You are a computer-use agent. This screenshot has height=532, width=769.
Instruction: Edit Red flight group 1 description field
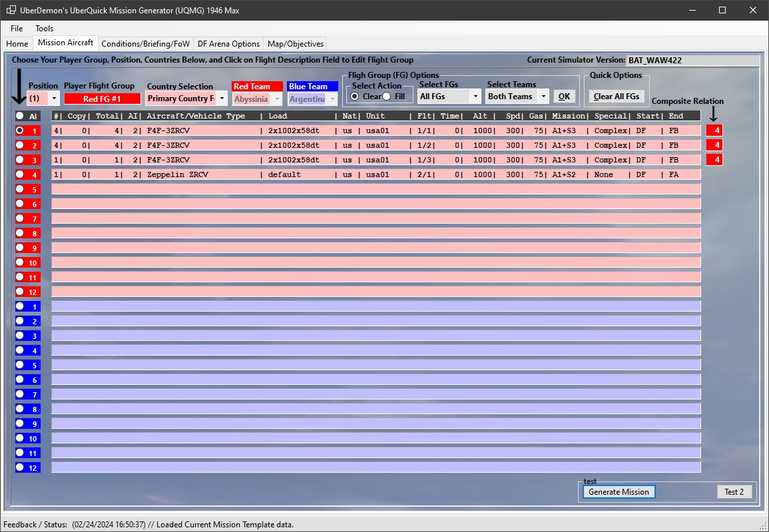click(376, 131)
